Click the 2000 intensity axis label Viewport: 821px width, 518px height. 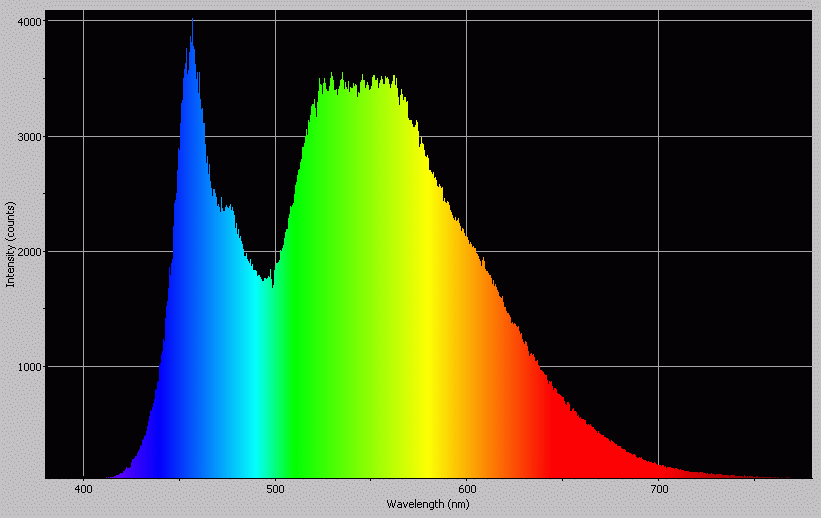pos(29,252)
